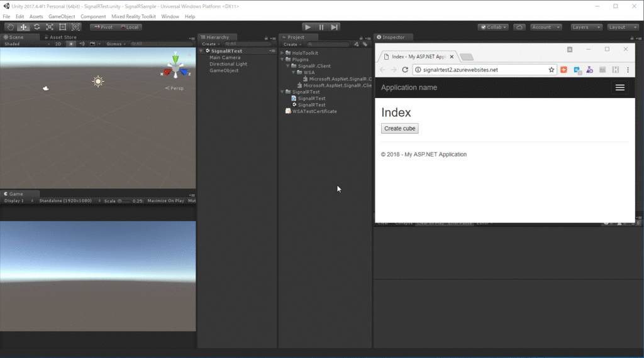Click the red X axis cone on scene gizmo
This screenshot has width=644, height=358.
(167, 73)
